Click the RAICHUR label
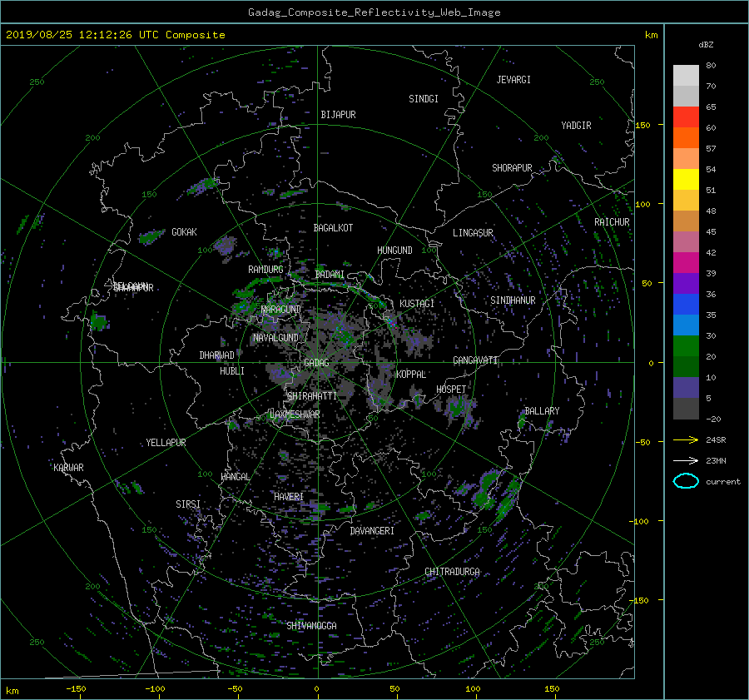 pyautogui.click(x=612, y=222)
